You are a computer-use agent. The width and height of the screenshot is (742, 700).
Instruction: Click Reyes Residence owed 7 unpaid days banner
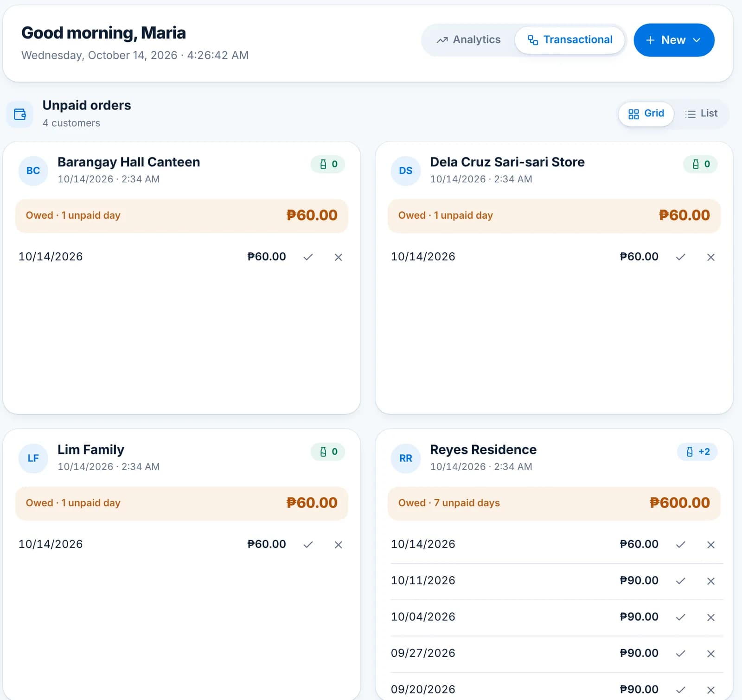(x=554, y=503)
